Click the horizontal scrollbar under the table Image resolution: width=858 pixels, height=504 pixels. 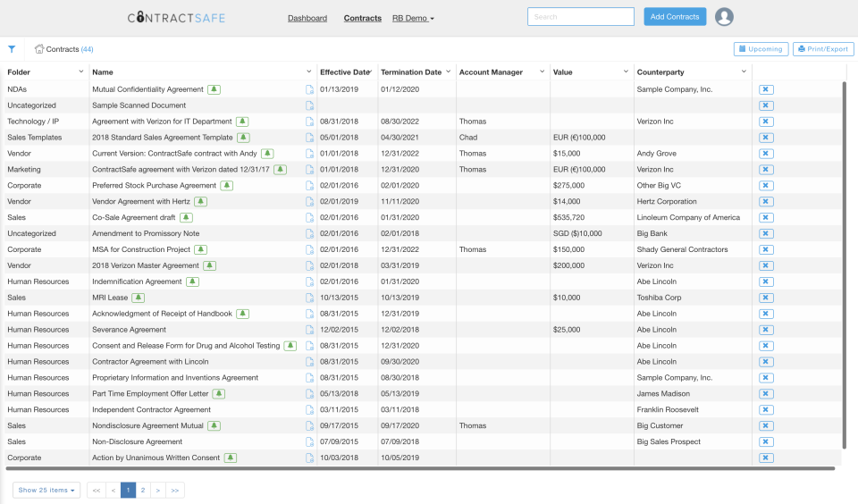pos(420,468)
